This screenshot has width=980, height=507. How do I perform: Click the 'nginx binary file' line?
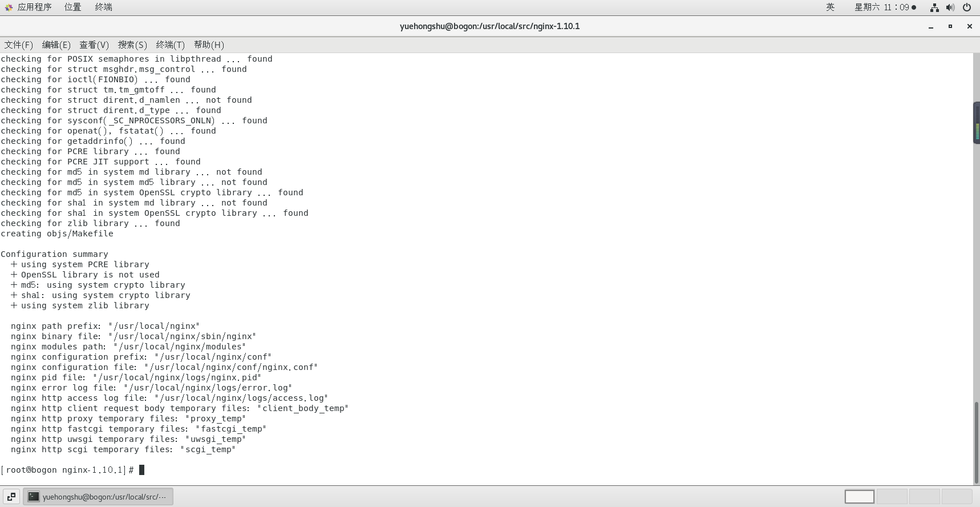(133, 336)
